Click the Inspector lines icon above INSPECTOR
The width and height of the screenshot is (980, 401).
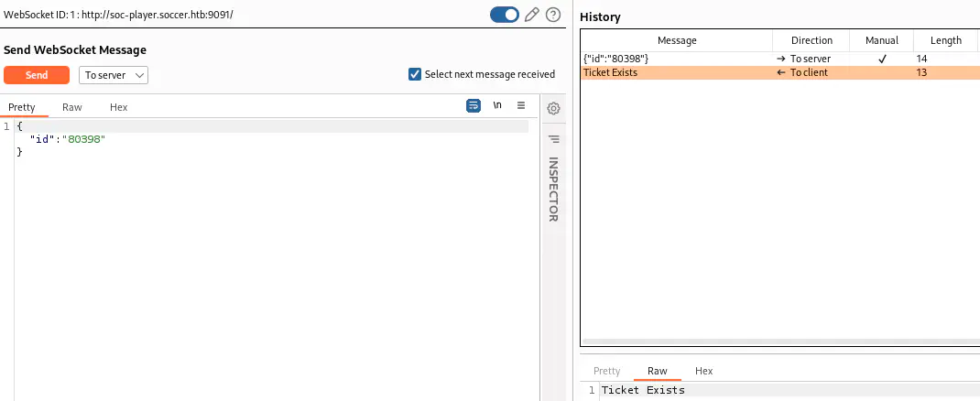[553, 140]
